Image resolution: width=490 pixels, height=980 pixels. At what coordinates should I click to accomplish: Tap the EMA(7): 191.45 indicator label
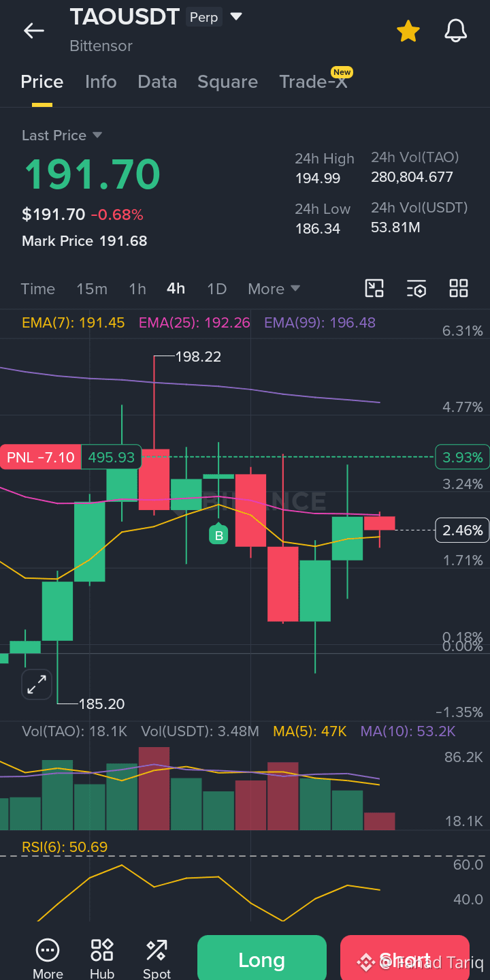click(73, 323)
